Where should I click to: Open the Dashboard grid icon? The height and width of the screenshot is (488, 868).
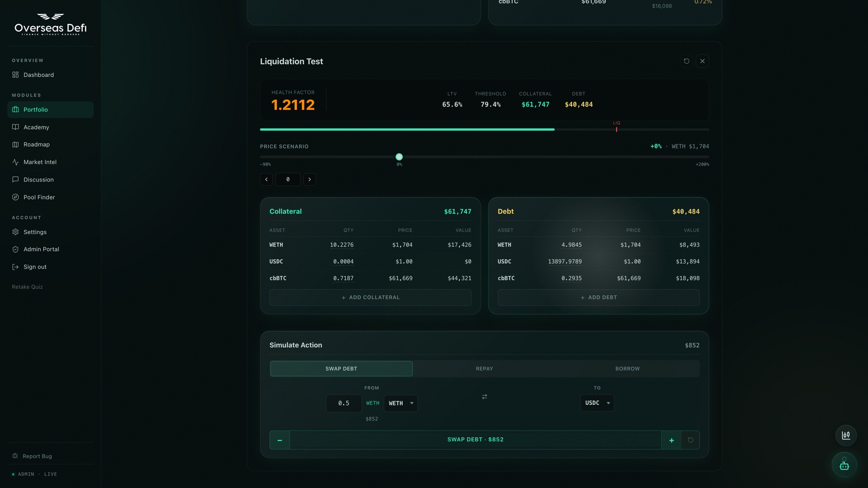(15, 75)
